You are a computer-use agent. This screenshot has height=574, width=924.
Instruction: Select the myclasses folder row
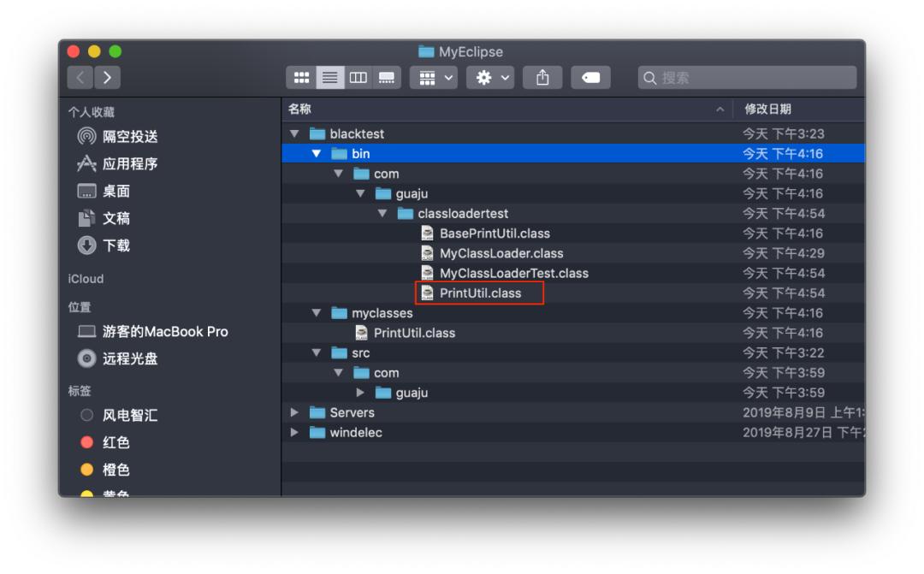point(572,313)
